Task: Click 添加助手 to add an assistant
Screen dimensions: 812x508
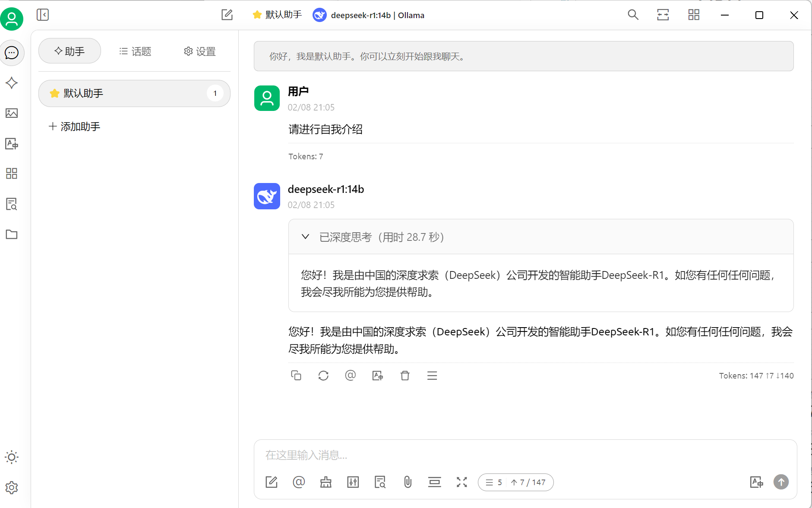Action: (x=74, y=126)
